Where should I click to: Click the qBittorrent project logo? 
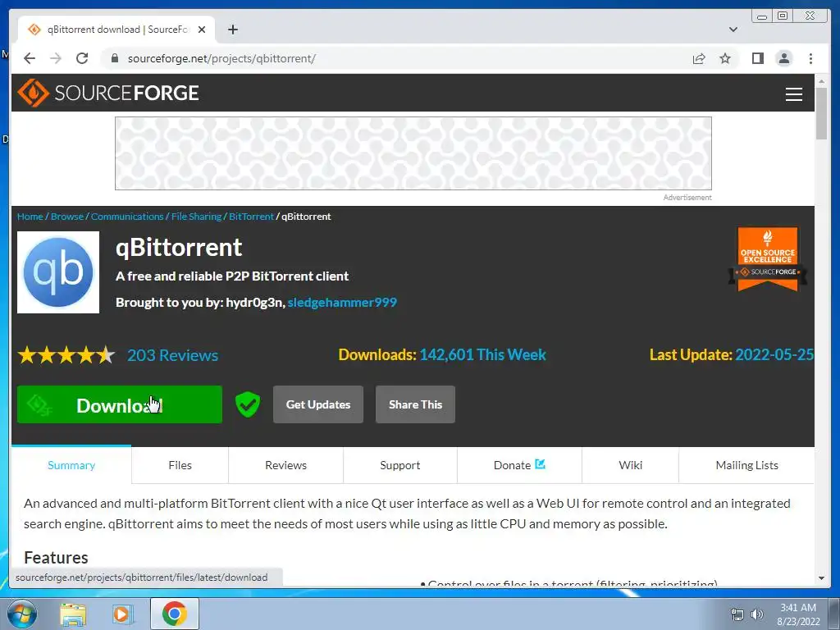58,272
